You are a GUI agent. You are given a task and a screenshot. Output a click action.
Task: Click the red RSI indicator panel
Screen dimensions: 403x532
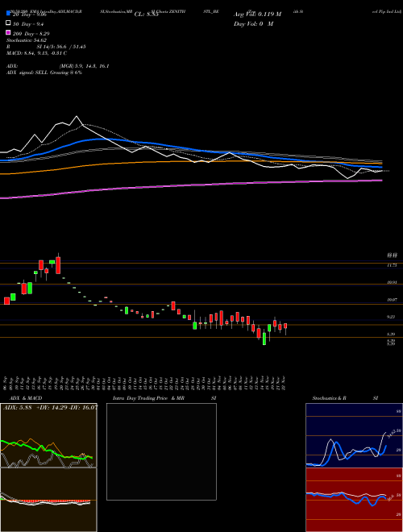point(354,500)
